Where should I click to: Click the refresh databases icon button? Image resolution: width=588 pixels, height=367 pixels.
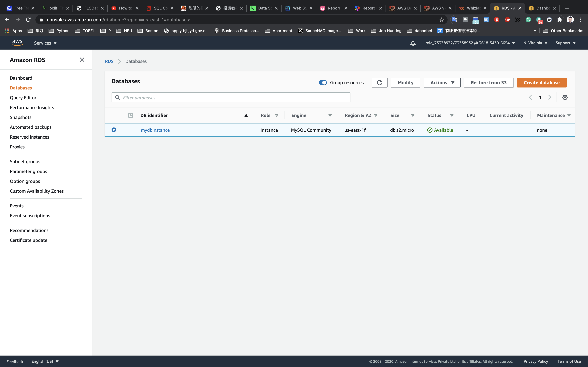pyautogui.click(x=379, y=83)
